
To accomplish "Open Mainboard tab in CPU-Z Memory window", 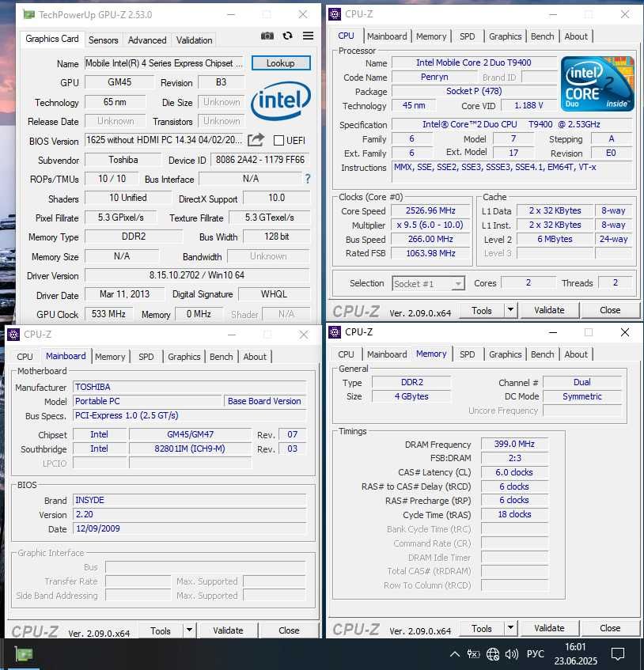I will (387, 354).
